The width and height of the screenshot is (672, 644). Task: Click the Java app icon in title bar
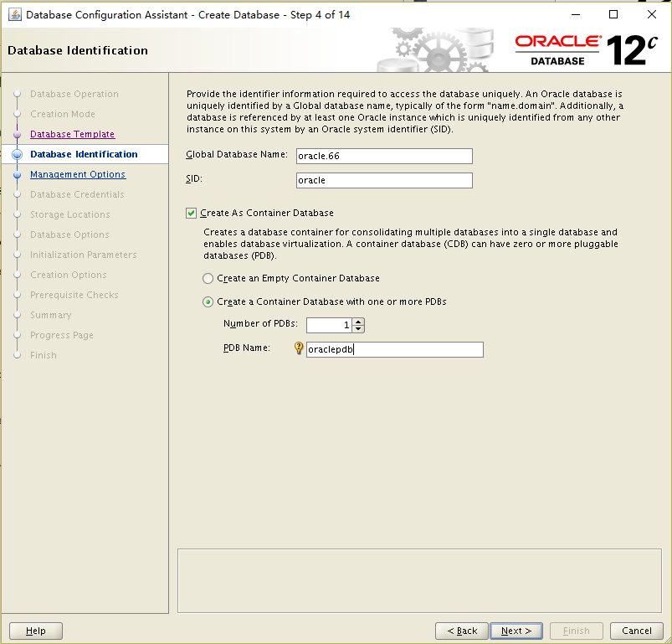(x=14, y=14)
